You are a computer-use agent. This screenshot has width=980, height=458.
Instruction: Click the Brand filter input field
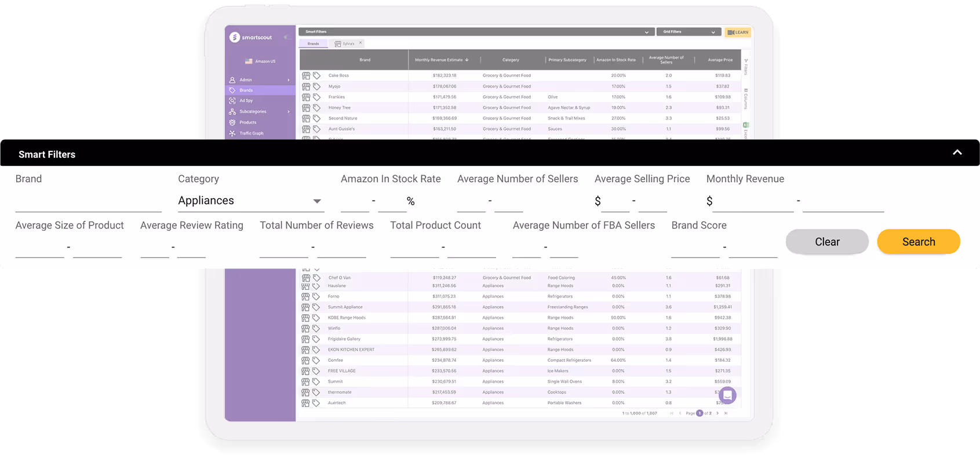(88, 201)
